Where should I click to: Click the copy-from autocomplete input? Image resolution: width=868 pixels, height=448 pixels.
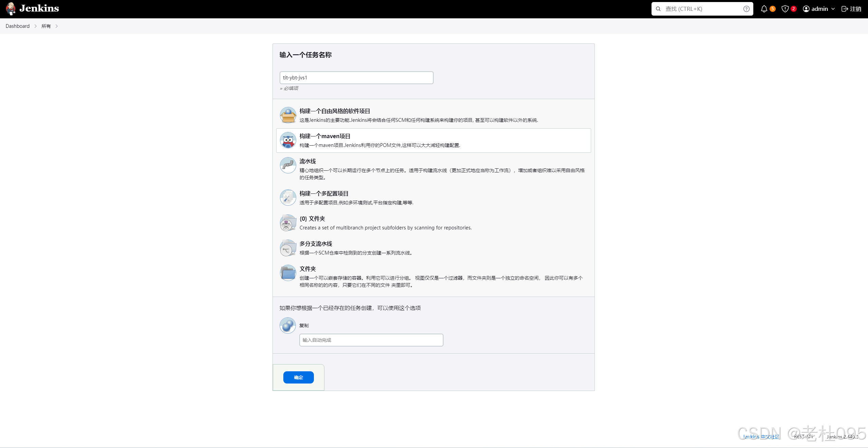[371, 340]
